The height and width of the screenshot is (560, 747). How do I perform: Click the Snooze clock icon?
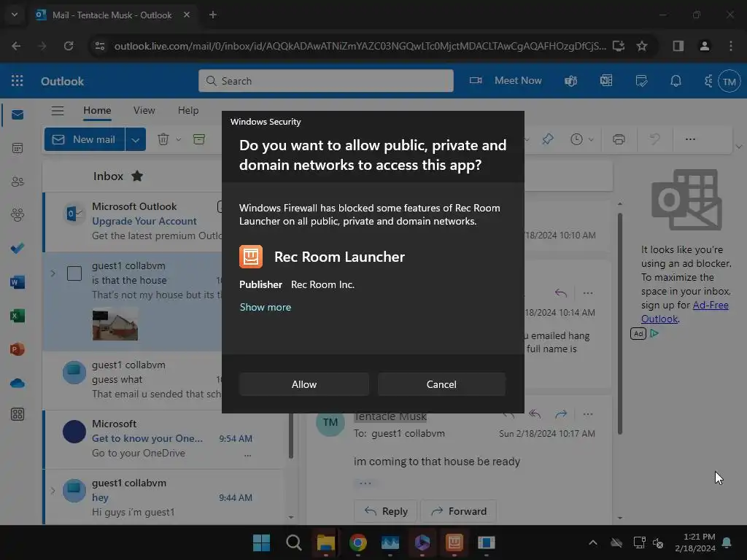[576, 139]
